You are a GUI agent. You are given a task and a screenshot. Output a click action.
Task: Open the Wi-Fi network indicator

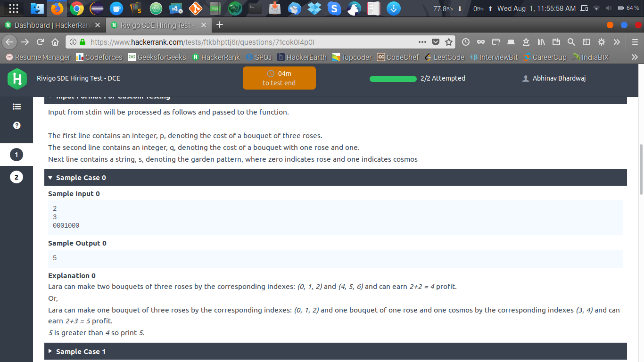click(596, 8)
